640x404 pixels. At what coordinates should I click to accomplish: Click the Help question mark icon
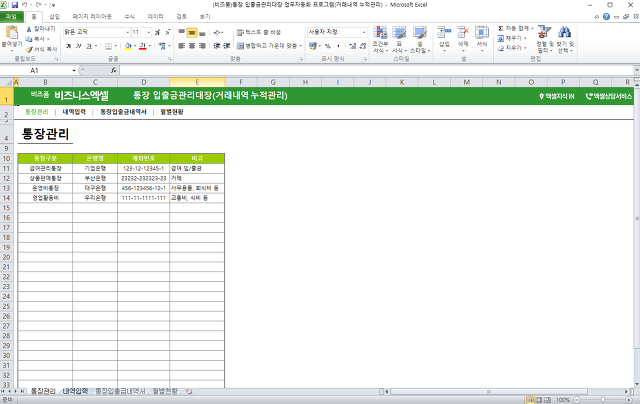(x=606, y=17)
